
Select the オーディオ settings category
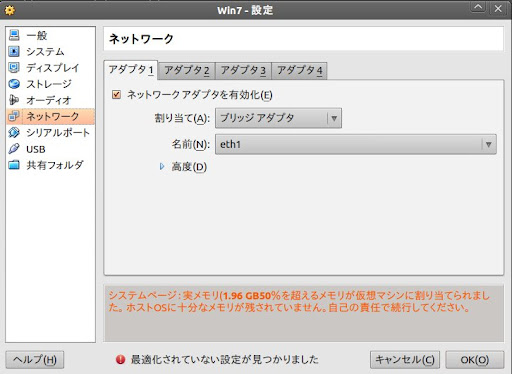50,100
